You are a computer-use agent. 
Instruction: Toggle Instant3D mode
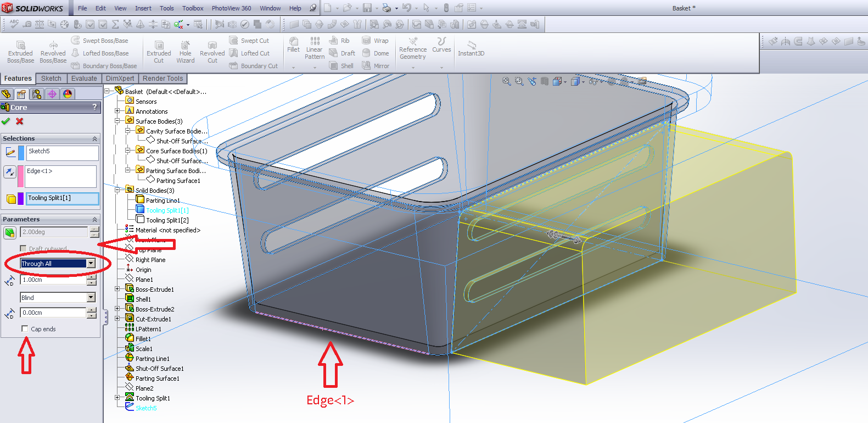pyautogui.click(x=471, y=48)
